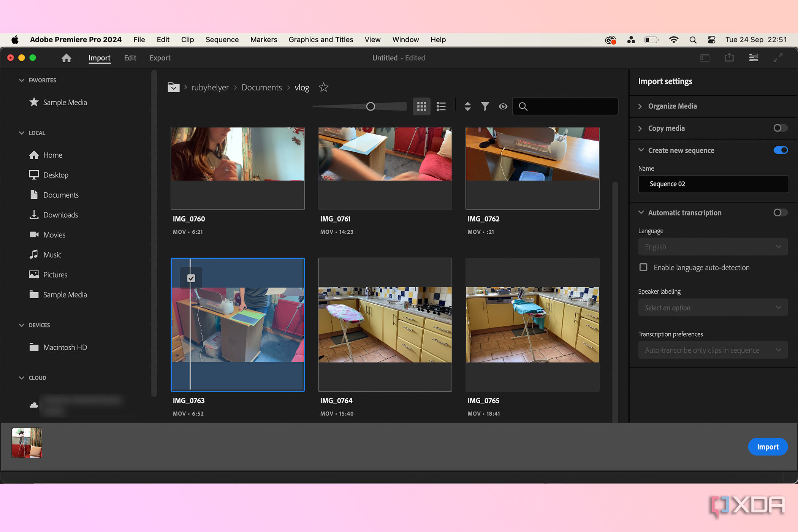The height and width of the screenshot is (532, 798).
Task: Collapse the Devices section
Action: pyautogui.click(x=21, y=325)
